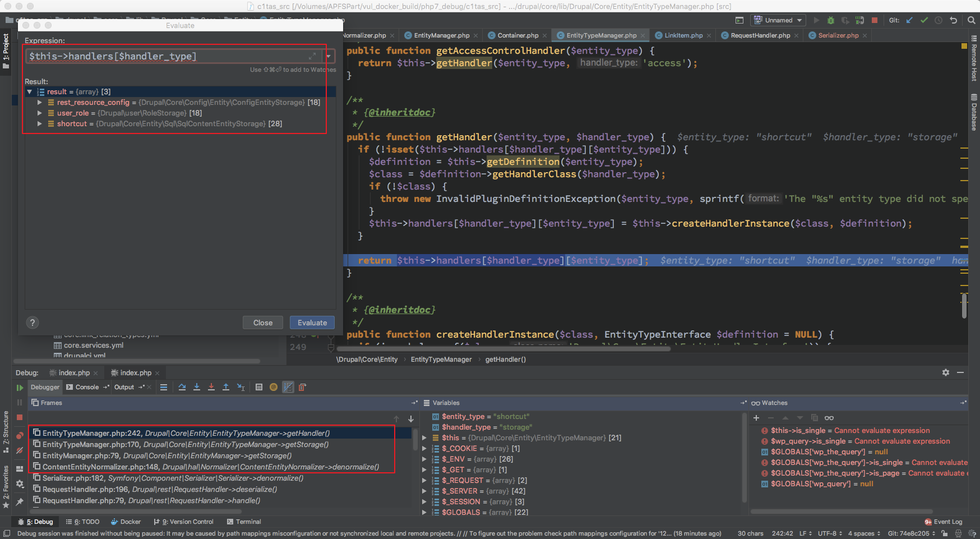Click the View Breakpoints red circles icon
Screen dimensions: 980x539
point(20,435)
